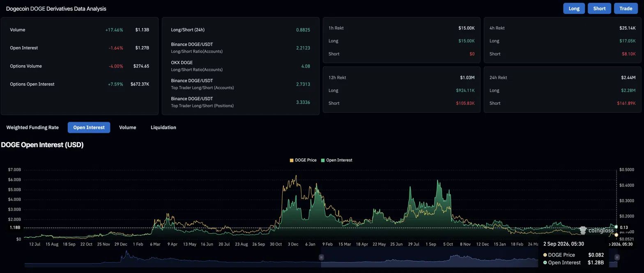Click the coinglass watermark logo
This screenshot has height=273, width=644.
596,230
